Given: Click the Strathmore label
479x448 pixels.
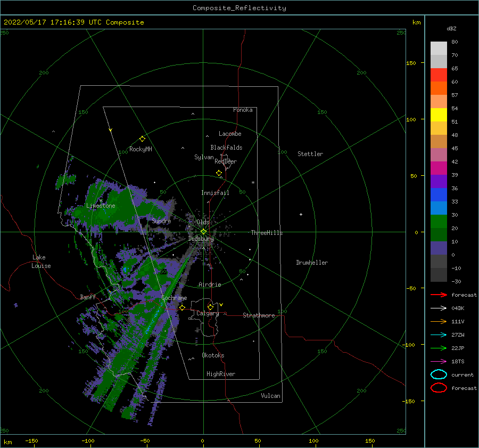Looking at the screenshot, I should click(x=259, y=315).
